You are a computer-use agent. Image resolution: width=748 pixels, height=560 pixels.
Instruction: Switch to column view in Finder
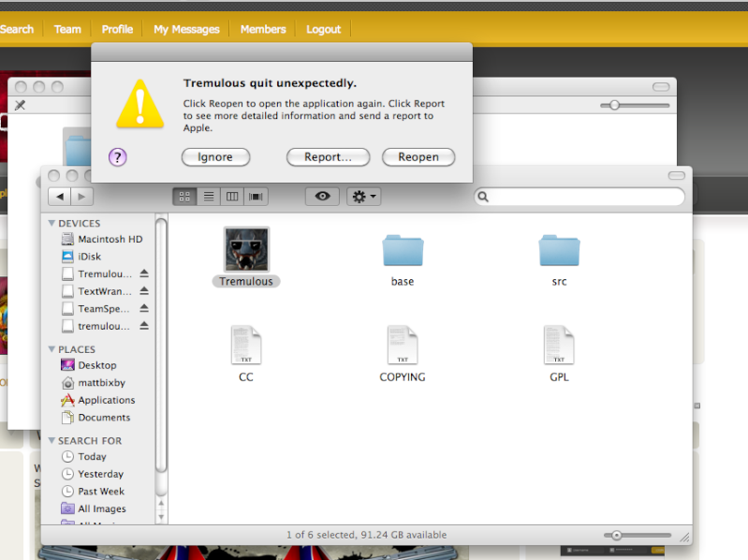coord(232,197)
